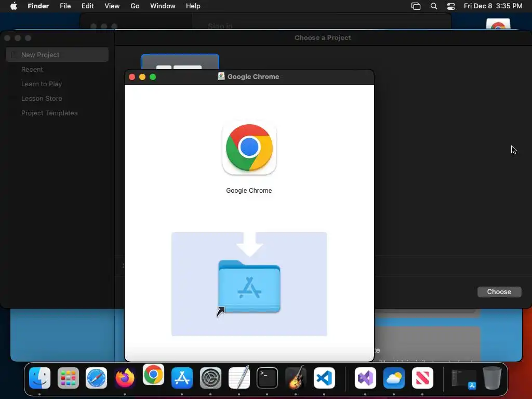Image resolution: width=532 pixels, height=399 pixels.
Task: Launch Firefox from the Dock
Action: click(x=125, y=378)
